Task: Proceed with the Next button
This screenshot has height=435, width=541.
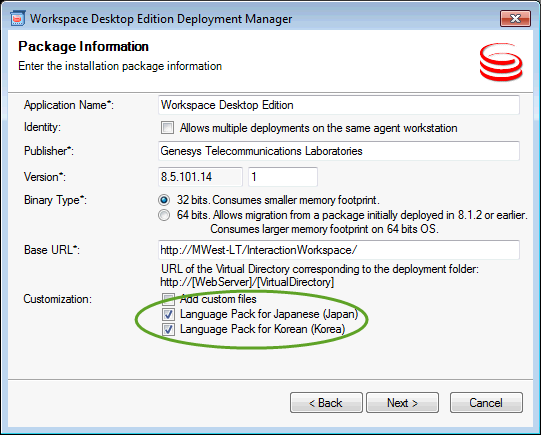Action: click(x=402, y=402)
